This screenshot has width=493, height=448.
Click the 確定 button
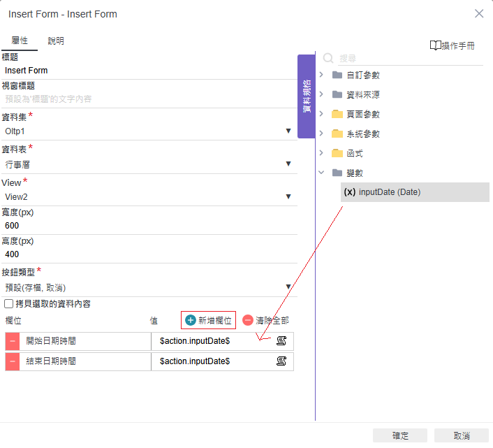coord(400,435)
